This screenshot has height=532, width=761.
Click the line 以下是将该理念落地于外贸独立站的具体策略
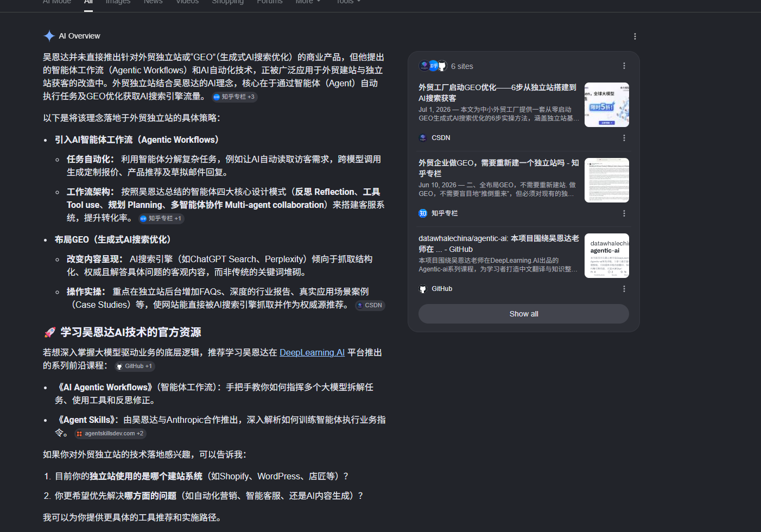[132, 118]
